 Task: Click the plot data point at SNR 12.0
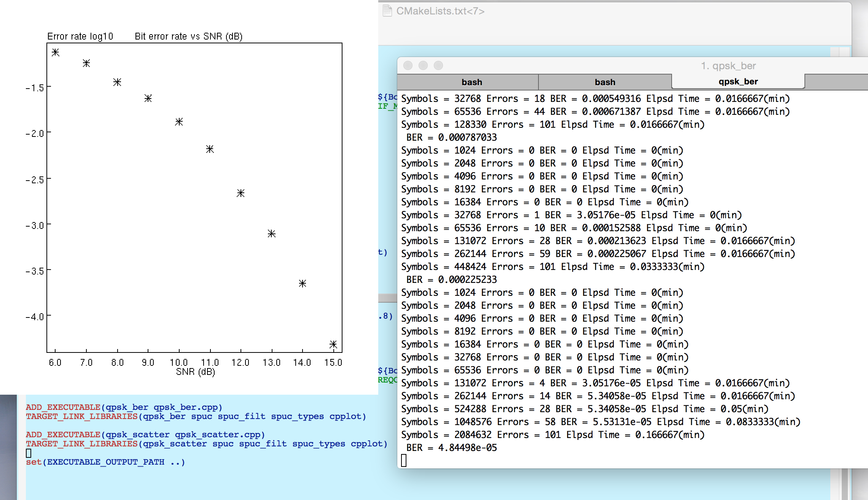(x=240, y=193)
